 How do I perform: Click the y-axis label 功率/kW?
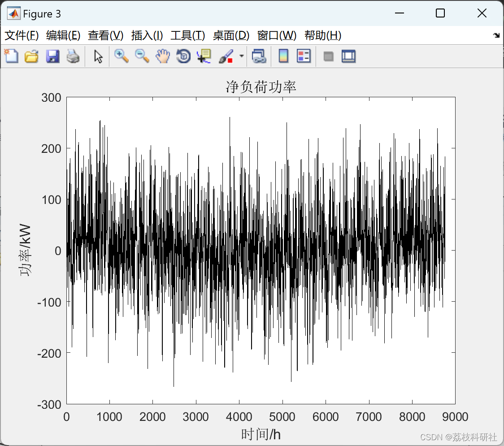click(x=25, y=250)
